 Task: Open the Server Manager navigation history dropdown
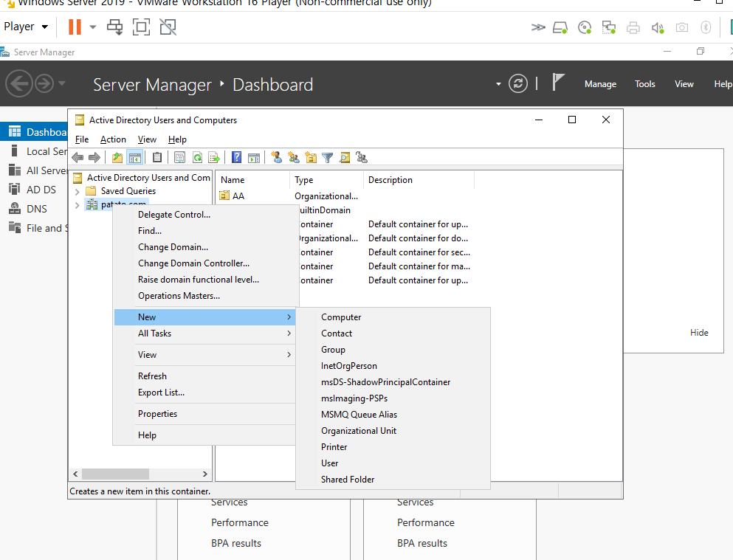pyautogui.click(x=62, y=83)
